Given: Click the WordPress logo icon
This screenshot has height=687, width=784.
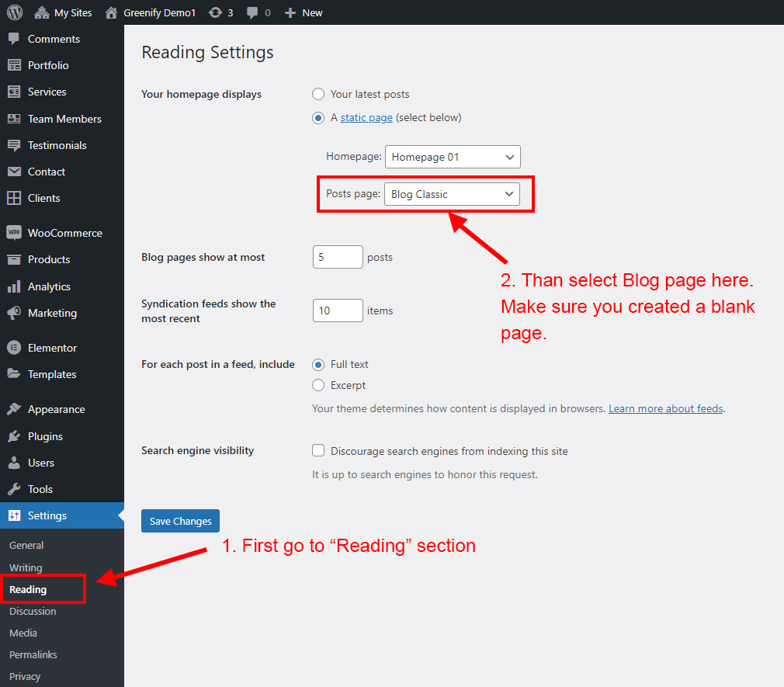Looking at the screenshot, I should pos(15,12).
